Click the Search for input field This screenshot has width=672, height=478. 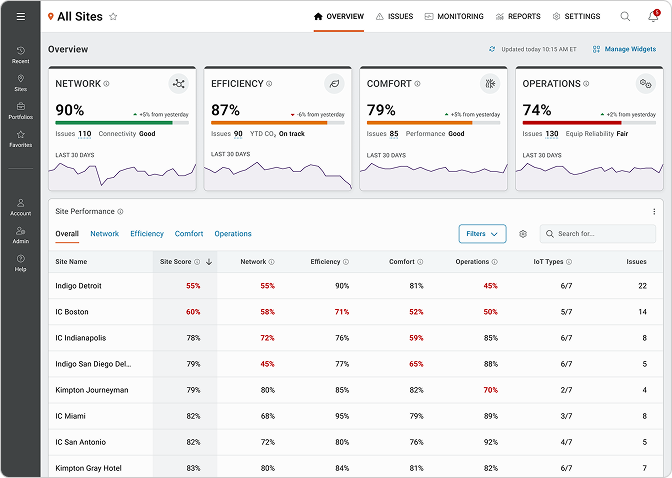tap(603, 234)
